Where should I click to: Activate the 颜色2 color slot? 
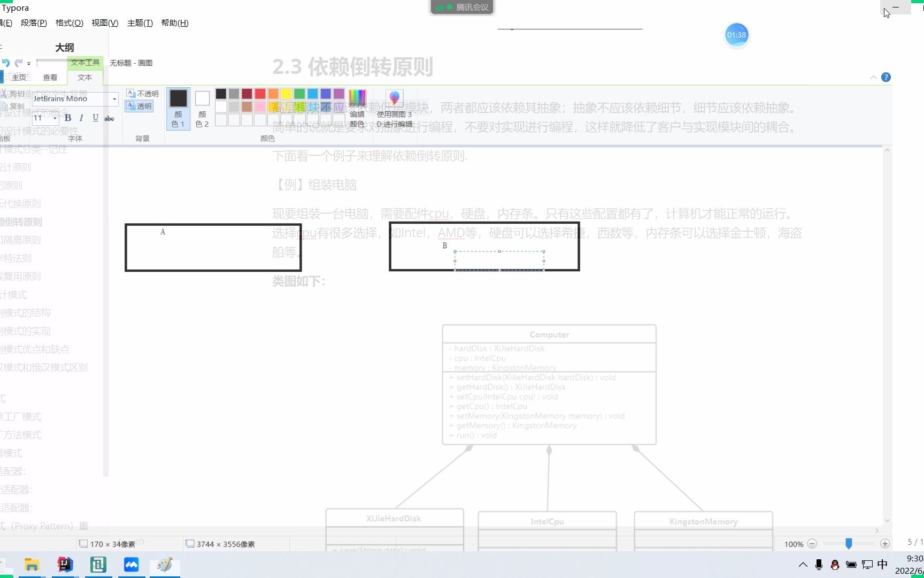202,107
